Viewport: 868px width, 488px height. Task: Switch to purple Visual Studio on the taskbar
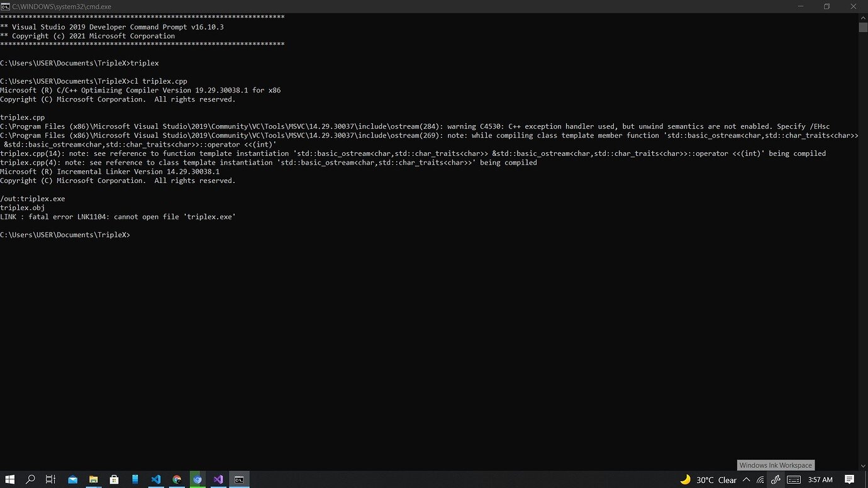[218, 479]
